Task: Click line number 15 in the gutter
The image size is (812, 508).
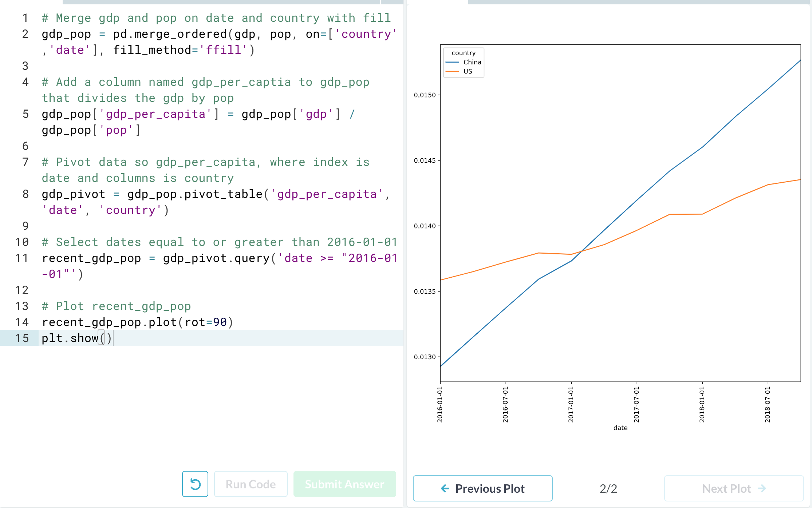Action: point(22,338)
